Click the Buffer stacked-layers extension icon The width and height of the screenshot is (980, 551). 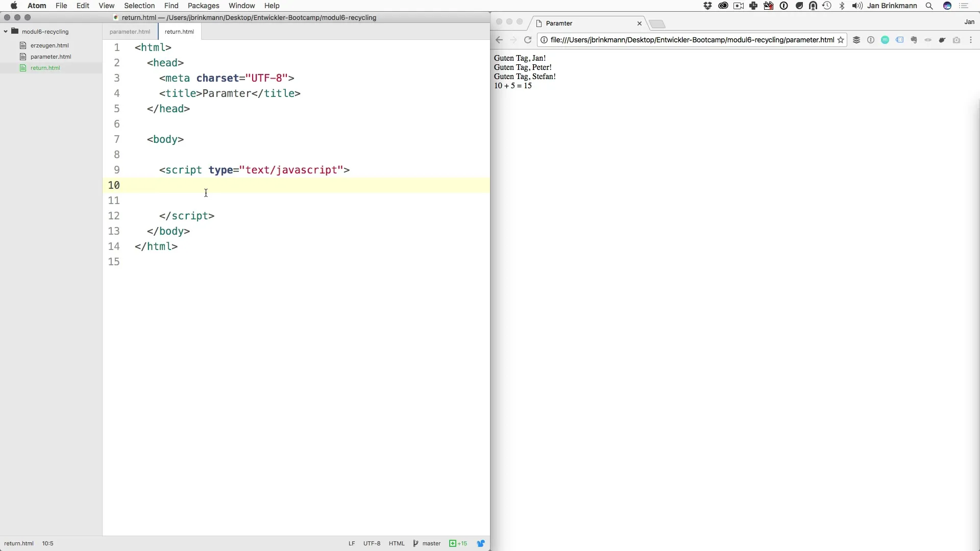(856, 40)
